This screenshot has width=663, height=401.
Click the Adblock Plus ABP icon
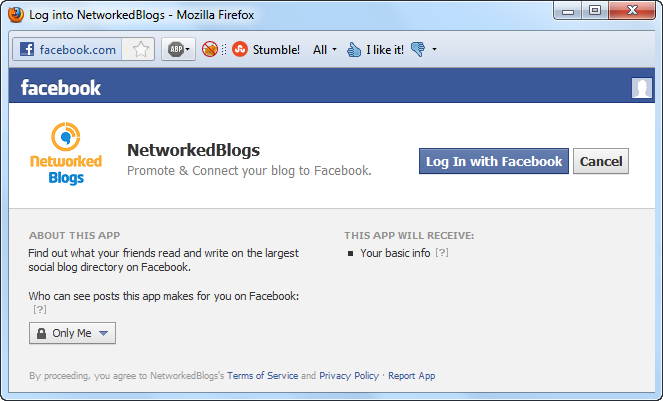click(x=175, y=49)
